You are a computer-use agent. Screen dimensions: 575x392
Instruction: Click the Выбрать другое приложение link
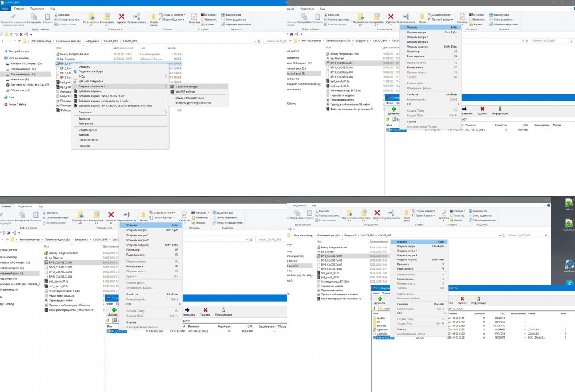[x=194, y=103]
